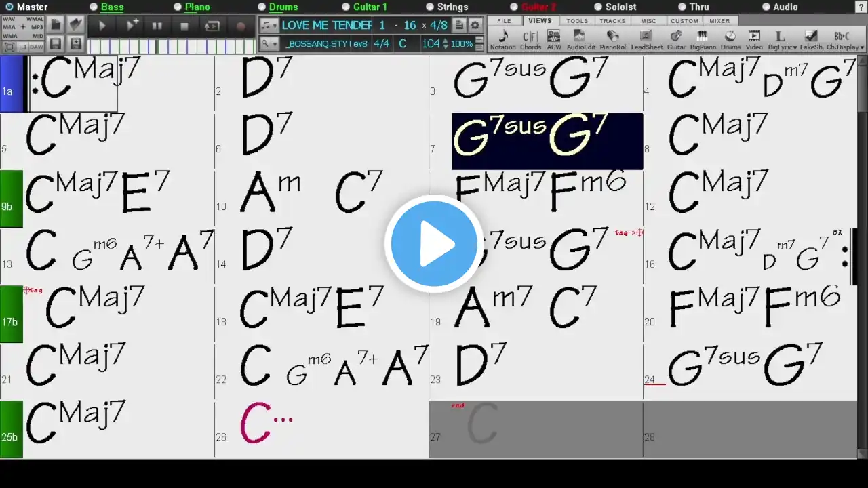Select the Bass track radio button
This screenshot has width=868, height=488.
(x=94, y=7)
